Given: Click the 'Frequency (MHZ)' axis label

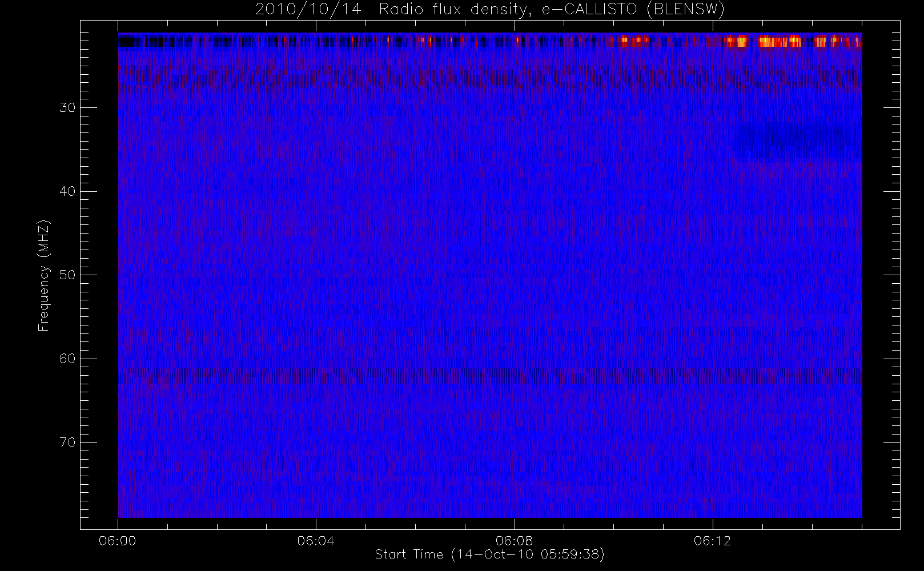Looking at the screenshot, I should coord(43,276).
